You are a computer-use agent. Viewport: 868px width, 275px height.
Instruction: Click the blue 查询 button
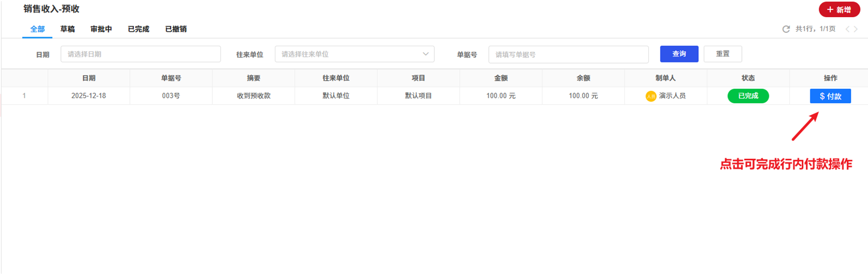coord(679,54)
